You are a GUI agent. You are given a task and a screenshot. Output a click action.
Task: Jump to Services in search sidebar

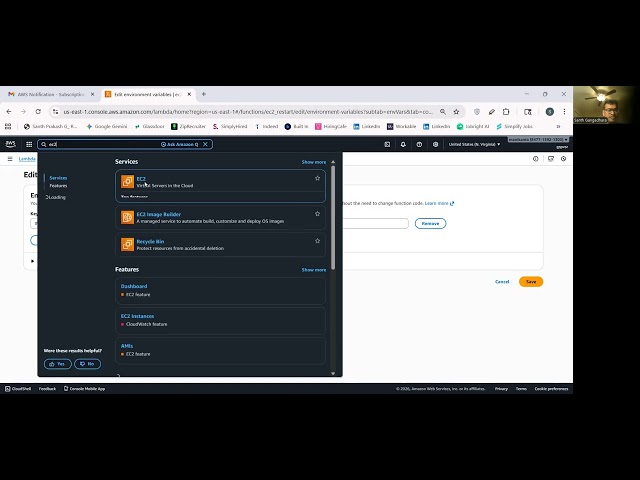click(58, 178)
